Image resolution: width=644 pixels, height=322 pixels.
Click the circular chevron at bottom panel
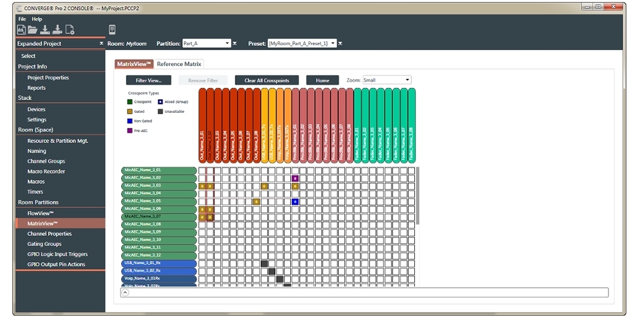[125, 292]
